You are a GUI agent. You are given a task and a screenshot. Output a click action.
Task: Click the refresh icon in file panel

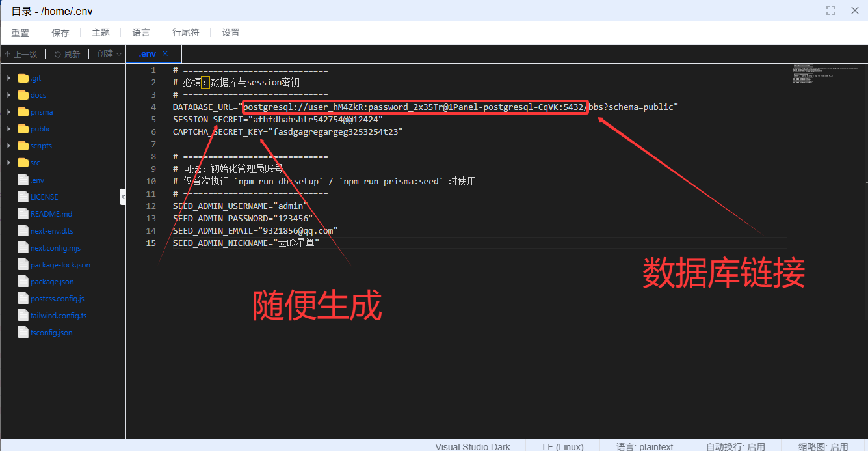pos(58,55)
